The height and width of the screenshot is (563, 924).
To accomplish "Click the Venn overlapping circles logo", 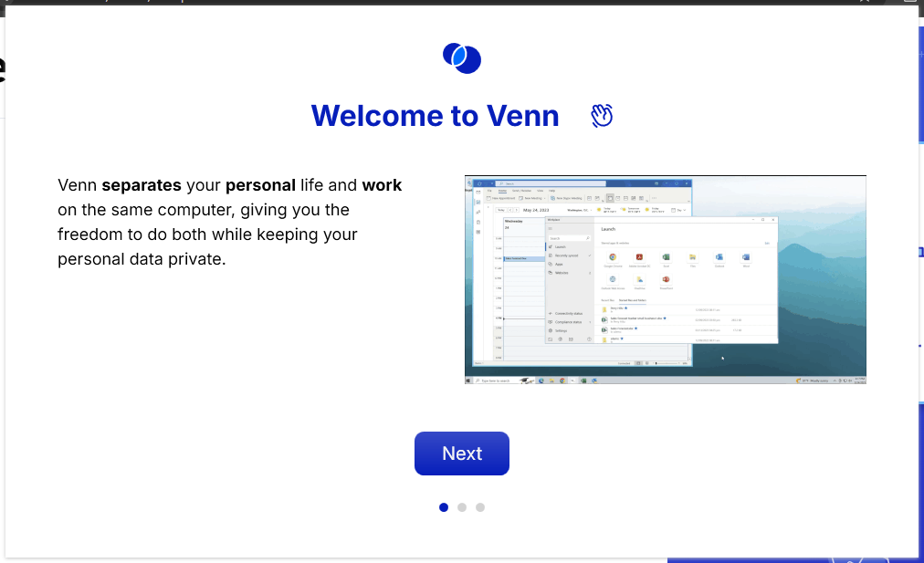I will point(461,58).
